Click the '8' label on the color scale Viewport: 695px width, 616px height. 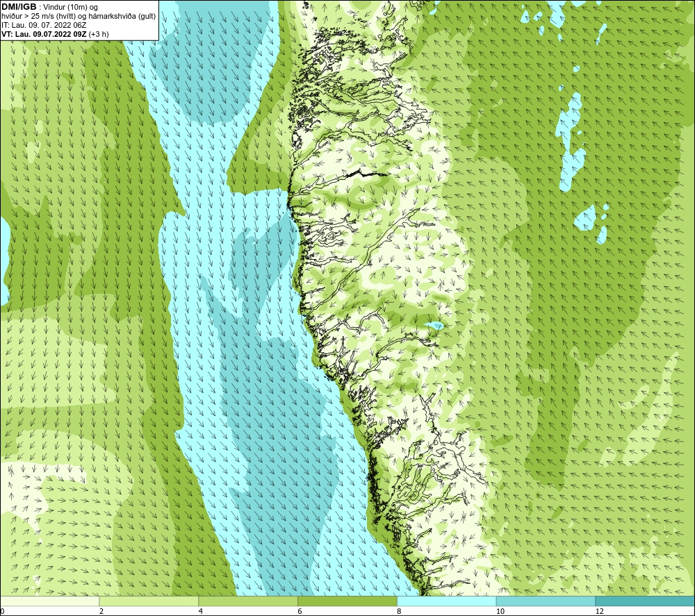pos(400,611)
